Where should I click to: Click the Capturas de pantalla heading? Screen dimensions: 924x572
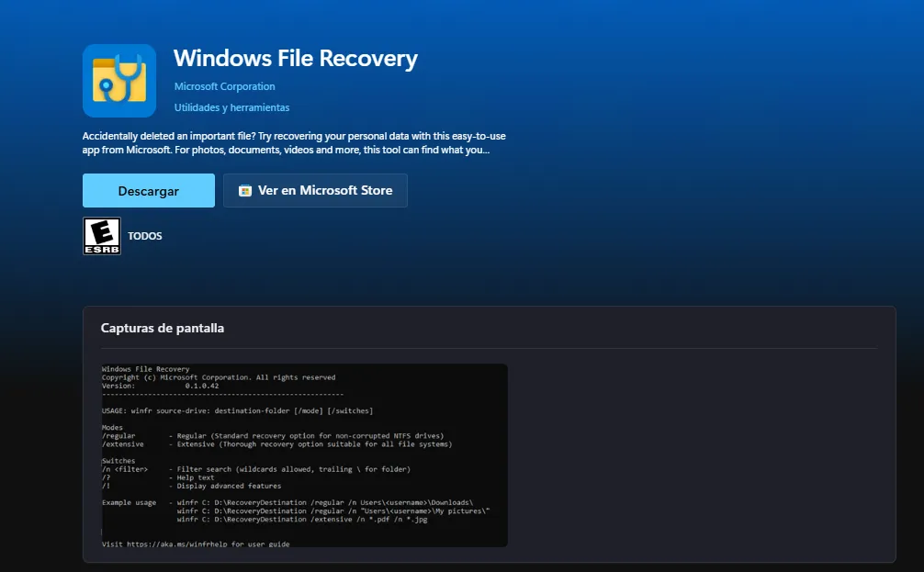(x=162, y=328)
